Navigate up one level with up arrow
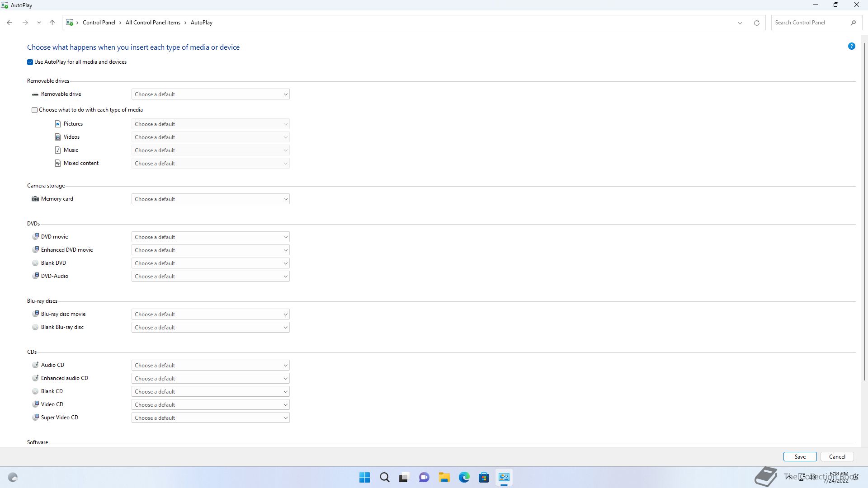 click(52, 23)
